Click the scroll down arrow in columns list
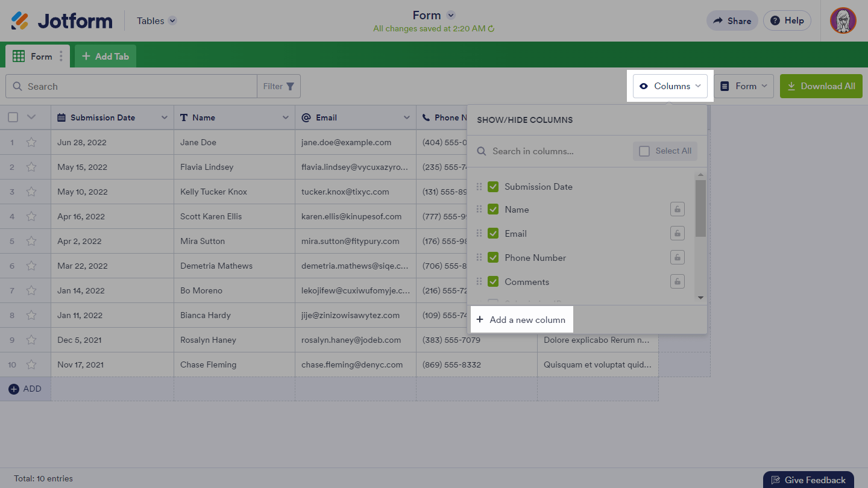 (700, 297)
